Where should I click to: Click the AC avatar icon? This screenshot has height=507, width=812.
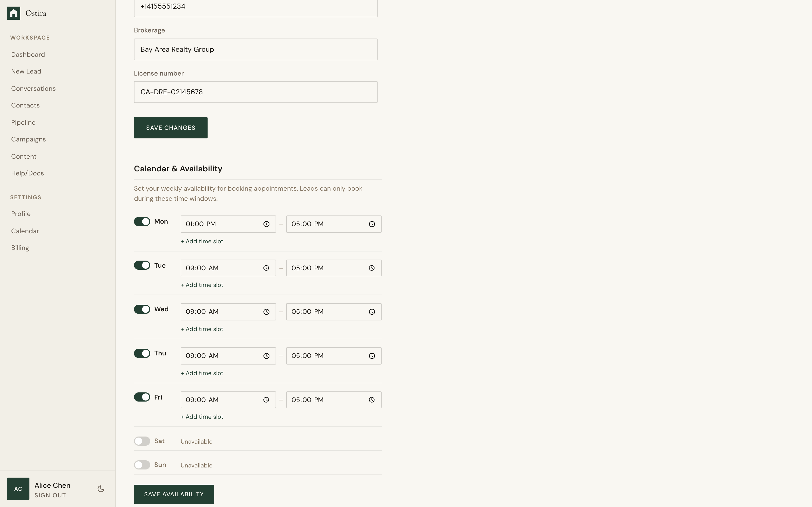(x=18, y=488)
